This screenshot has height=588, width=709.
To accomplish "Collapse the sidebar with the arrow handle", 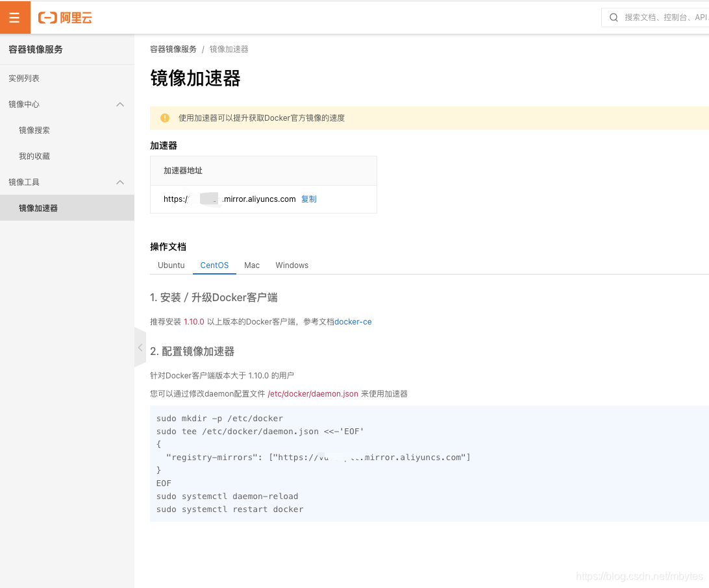I will tap(140, 347).
